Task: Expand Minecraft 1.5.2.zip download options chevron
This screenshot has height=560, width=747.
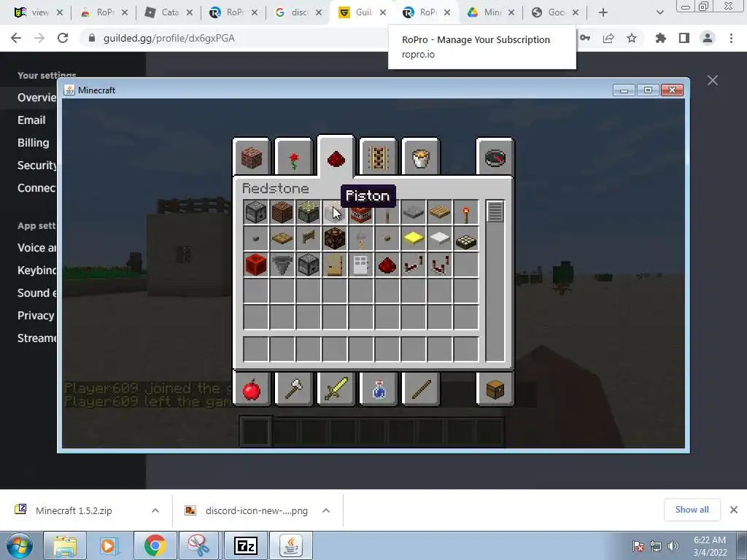Action: [x=155, y=510]
